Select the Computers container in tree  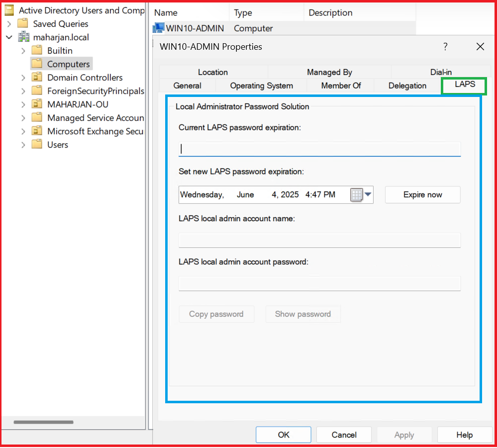(x=68, y=64)
